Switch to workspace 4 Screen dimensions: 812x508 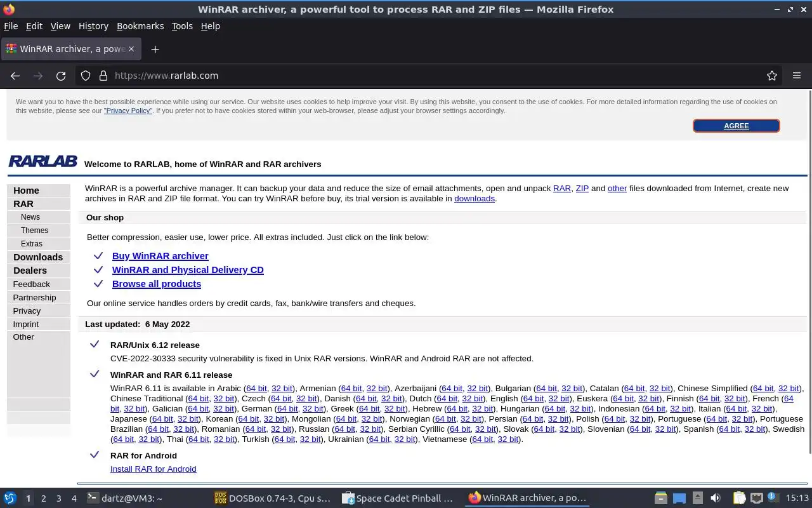74,498
